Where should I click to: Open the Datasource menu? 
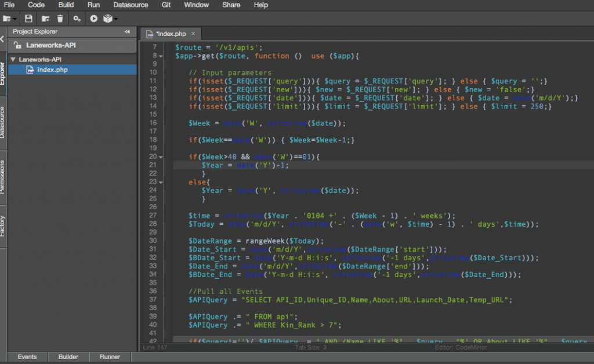pyautogui.click(x=131, y=5)
